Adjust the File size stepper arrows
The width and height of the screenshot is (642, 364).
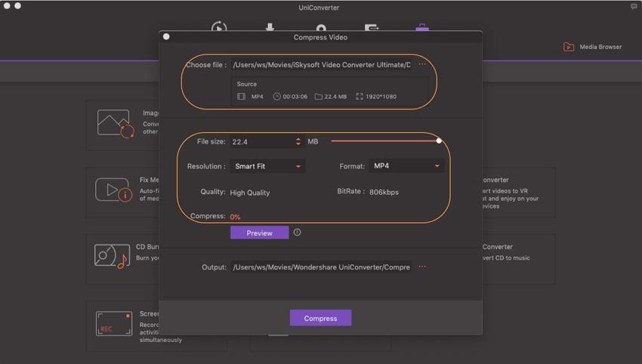pos(298,142)
